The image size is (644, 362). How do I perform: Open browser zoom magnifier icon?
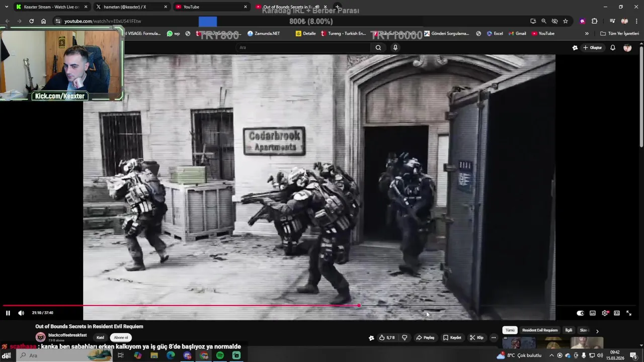(x=544, y=21)
